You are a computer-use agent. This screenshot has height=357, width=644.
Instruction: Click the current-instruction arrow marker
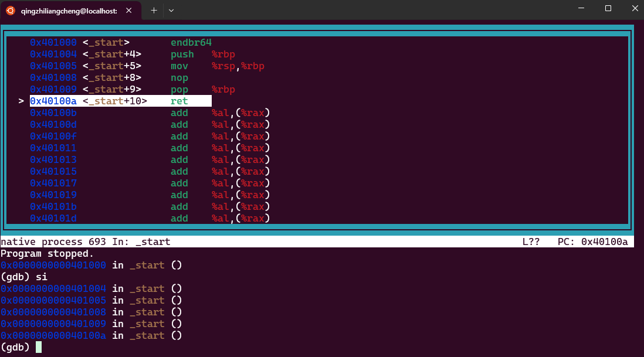click(21, 101)
